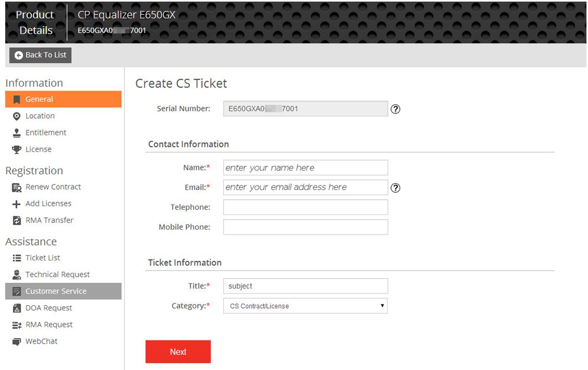Click the red Next button
This screenshot has height=370, width=588.
coord(178,352)
